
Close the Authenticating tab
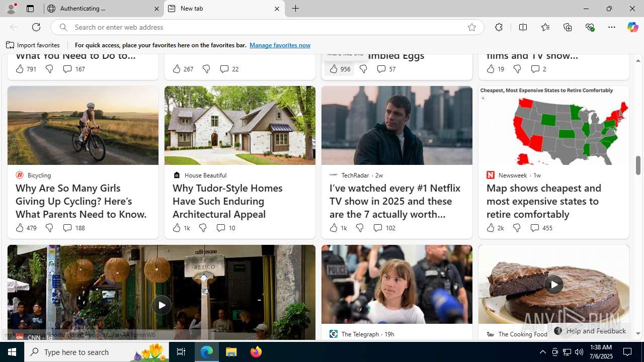point(156,9)
